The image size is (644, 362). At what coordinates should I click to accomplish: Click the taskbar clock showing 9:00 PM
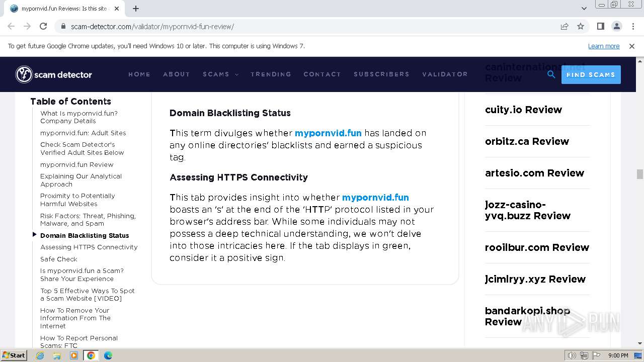[618, 355]
